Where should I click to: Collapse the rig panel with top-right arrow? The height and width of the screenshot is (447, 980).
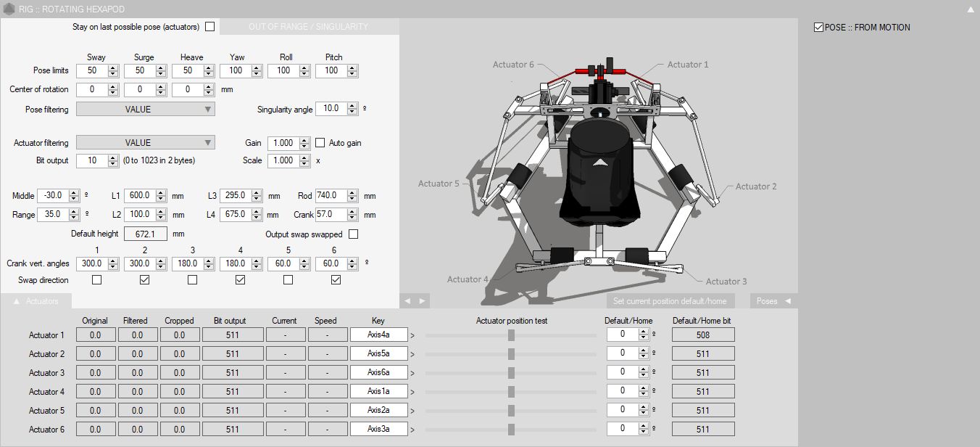[x=971, y=9]
